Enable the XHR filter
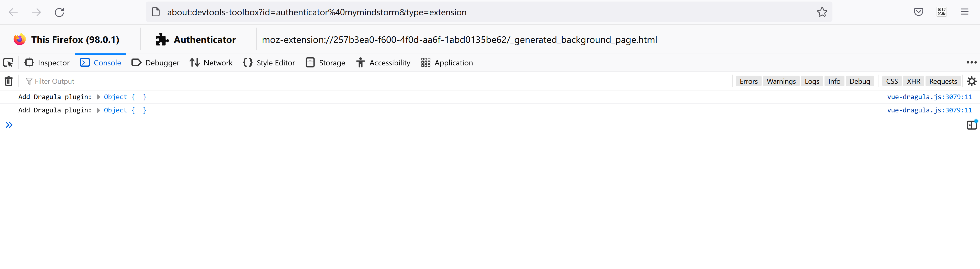 (x=914, y=81)
